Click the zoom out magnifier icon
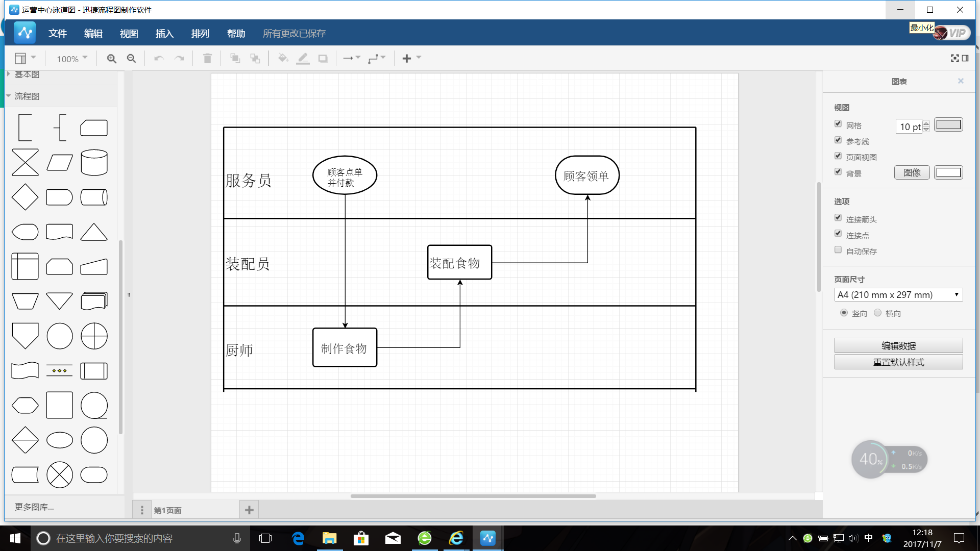980x551 pixels. [x=131, y=59]
